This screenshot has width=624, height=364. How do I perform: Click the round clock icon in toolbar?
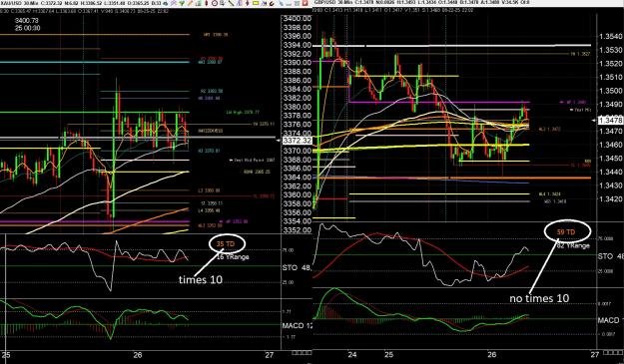point(215,3)
